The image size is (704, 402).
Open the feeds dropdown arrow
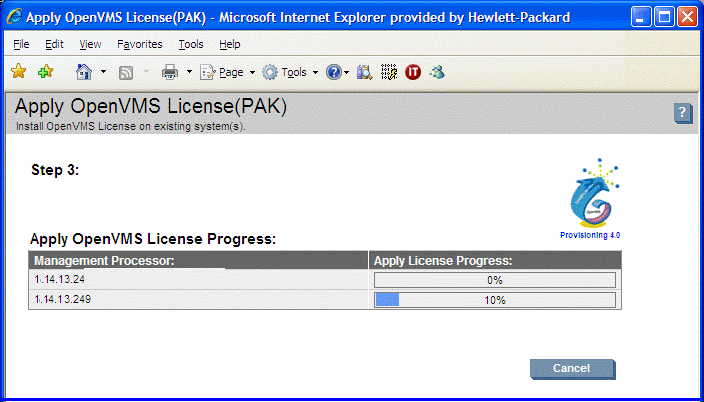point(146,72)
